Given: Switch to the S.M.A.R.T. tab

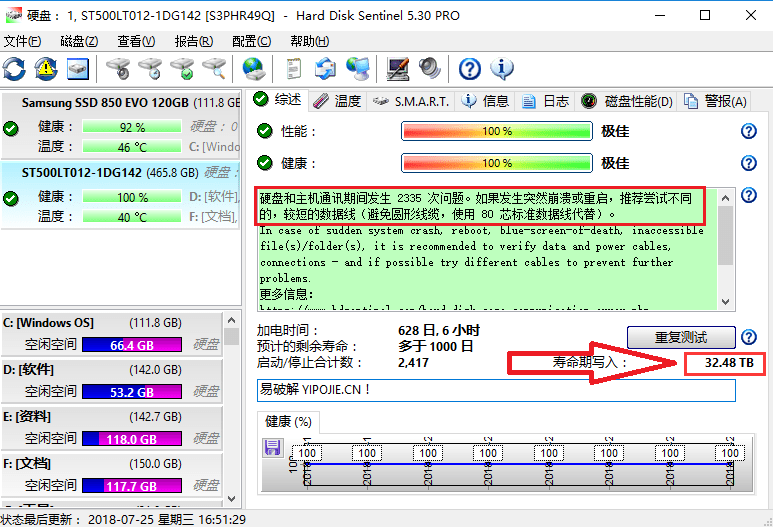Looking at the screenshot, I should [x=411, y=101].
